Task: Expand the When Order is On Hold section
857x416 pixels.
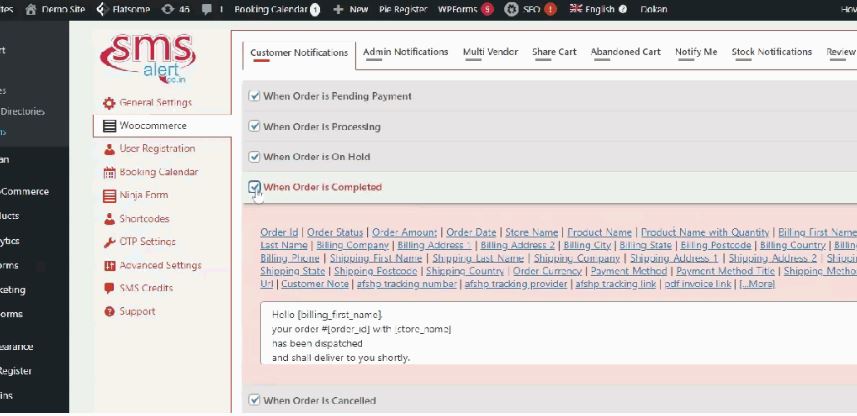Action: pos(549,157)
